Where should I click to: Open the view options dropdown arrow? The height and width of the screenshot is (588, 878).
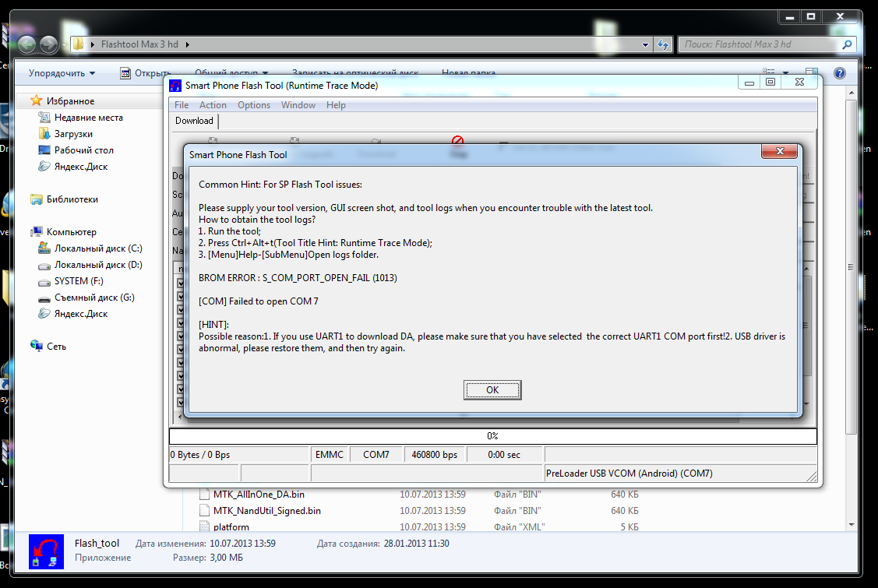point(785,72)
